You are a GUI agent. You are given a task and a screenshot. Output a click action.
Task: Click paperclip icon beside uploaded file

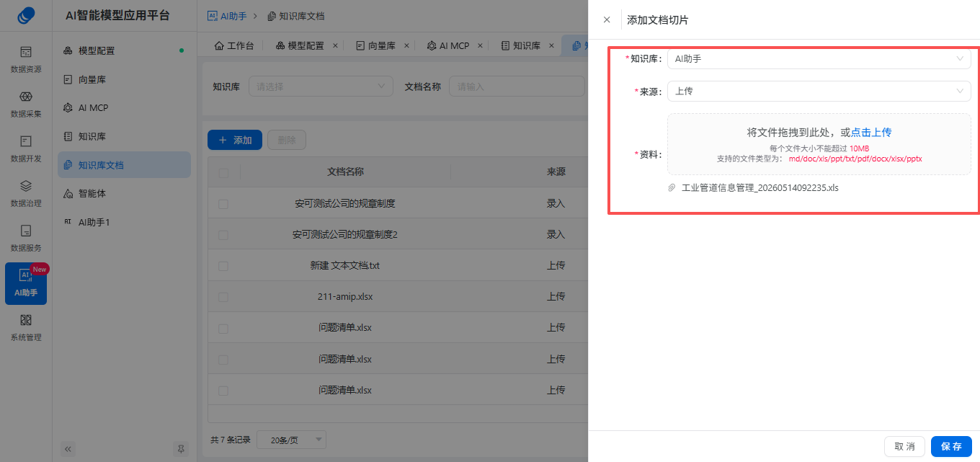click(672, 188)
